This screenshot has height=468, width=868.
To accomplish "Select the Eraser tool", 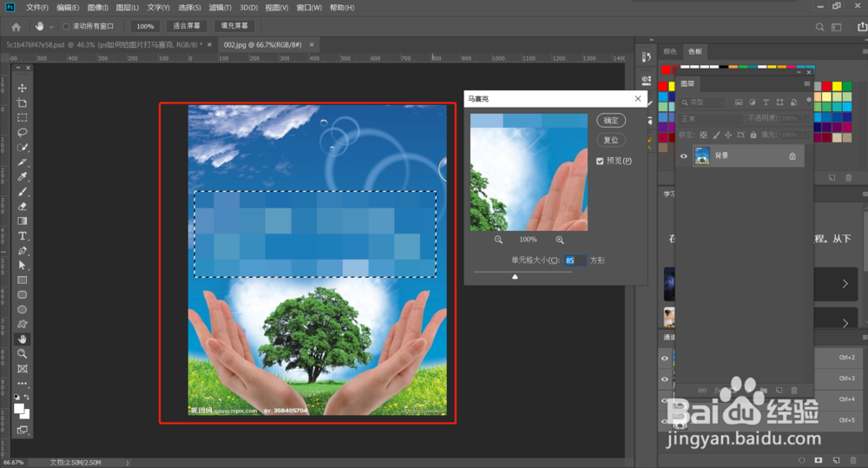I will pos(23,206).
